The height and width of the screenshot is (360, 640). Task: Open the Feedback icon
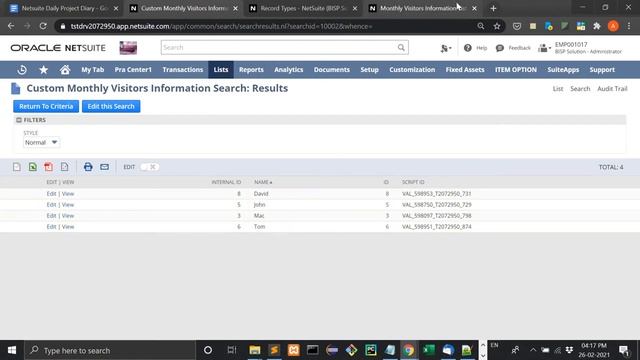point(500,48)
